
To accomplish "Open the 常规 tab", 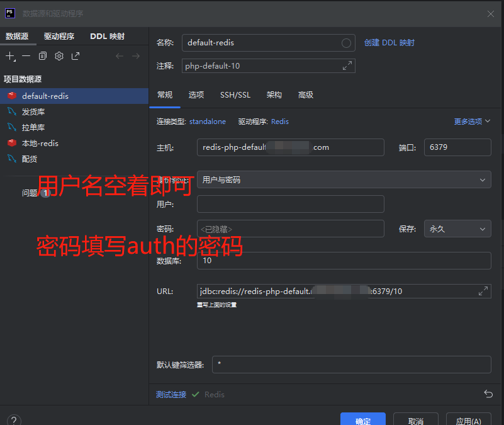I will (165, 95).
